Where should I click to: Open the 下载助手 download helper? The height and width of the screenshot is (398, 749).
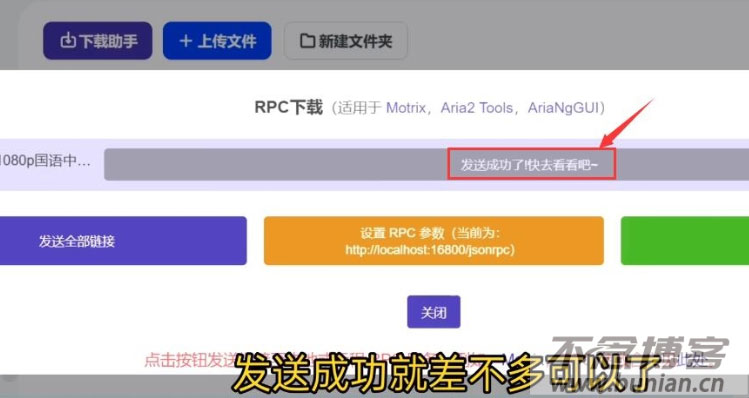[x=97, y=41]
